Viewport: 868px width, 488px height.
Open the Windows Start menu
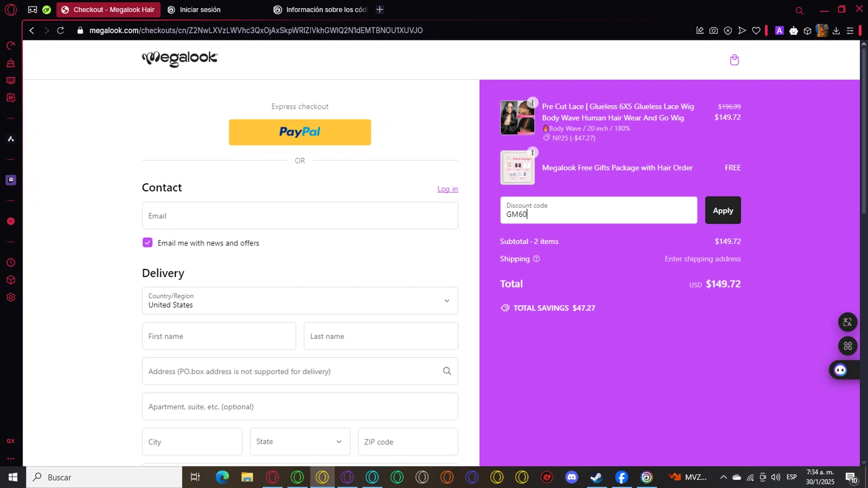(13, 477)
